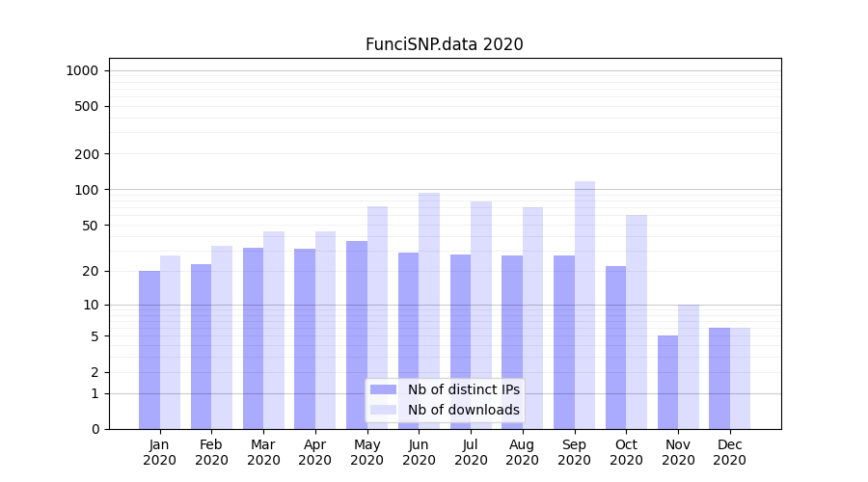Viewport: 868px width, 482px height.
Task: Click the 'Feb 2020' x-axis label
Action: pyautogui.click(x=211, y=452)
